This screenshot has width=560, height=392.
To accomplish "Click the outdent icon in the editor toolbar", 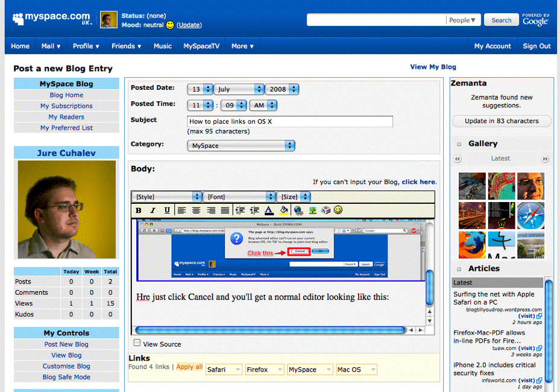I will [240, 210].
